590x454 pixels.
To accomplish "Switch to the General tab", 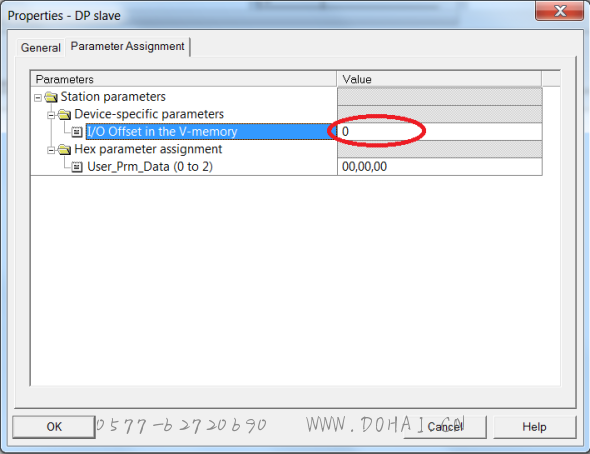I will click(x=41, y=48).
